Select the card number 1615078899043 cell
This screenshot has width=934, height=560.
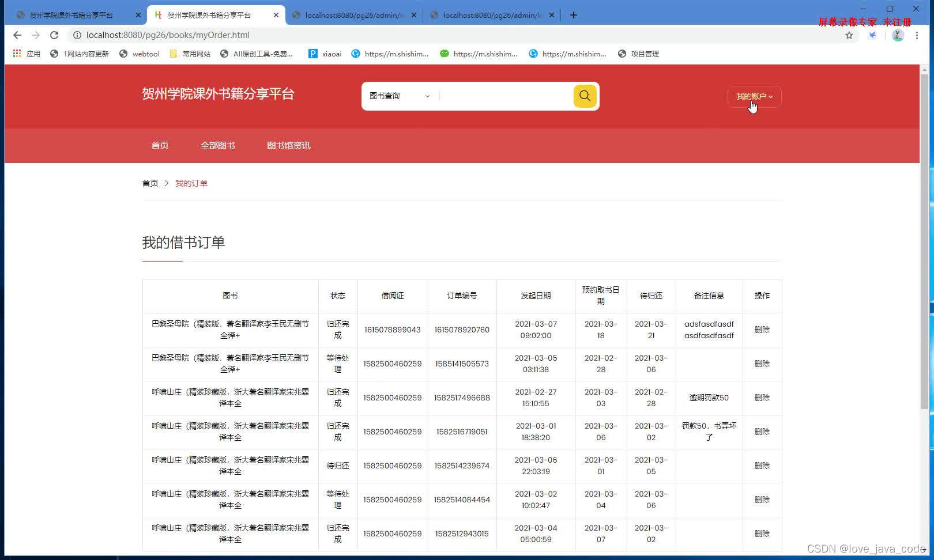[x=393, y=330]
